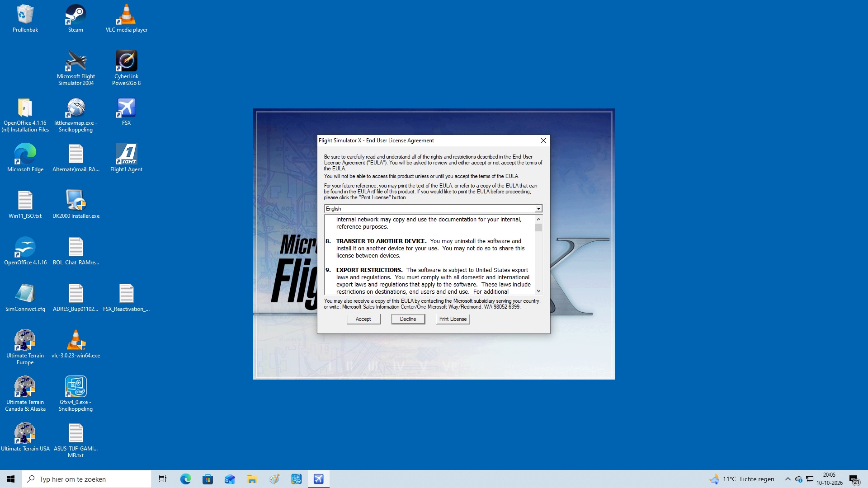Select the CyberLink Power2Go 8 icon
The height and width of the screenshot is (488, 868).
[x=127, y=68]
